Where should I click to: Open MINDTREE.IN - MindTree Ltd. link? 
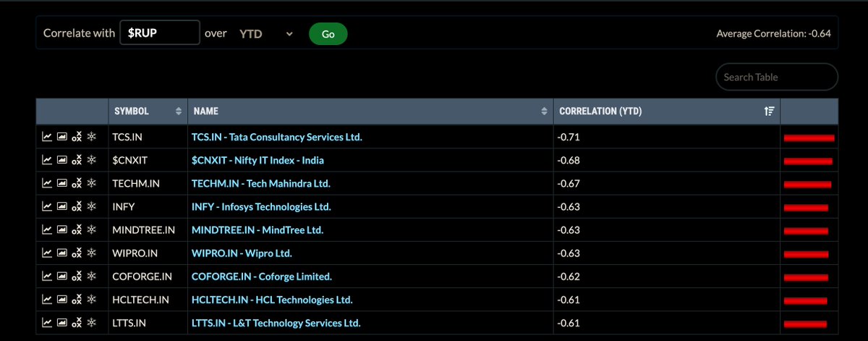point(258,230)
